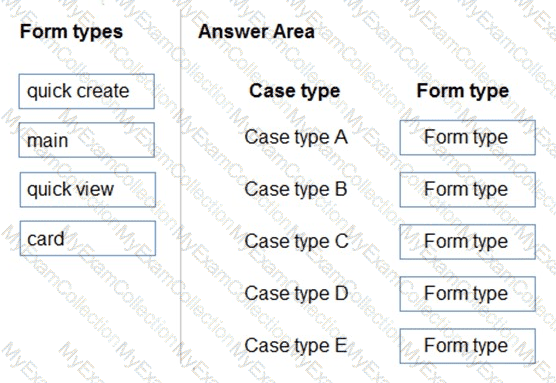Click the Case type A label

(x=296, y=138)
